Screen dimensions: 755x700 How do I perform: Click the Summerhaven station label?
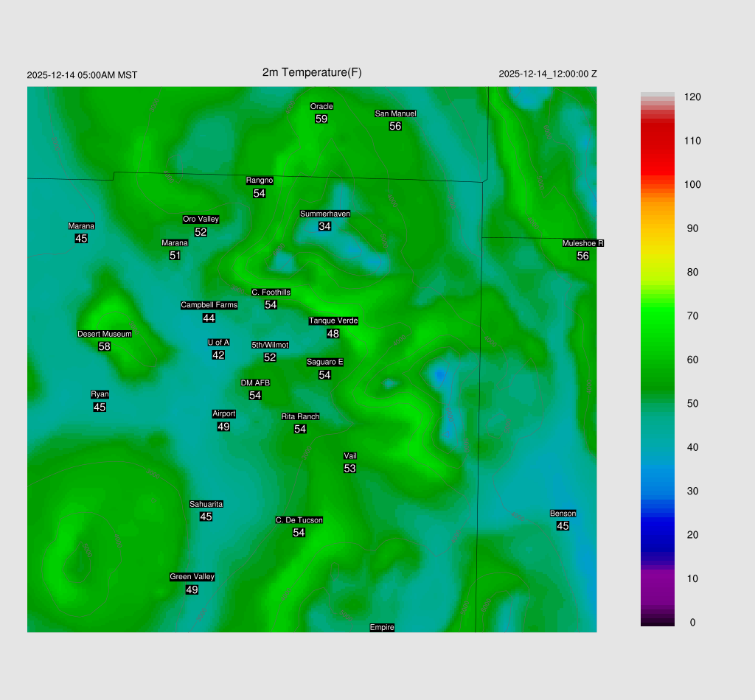(324, 214)
